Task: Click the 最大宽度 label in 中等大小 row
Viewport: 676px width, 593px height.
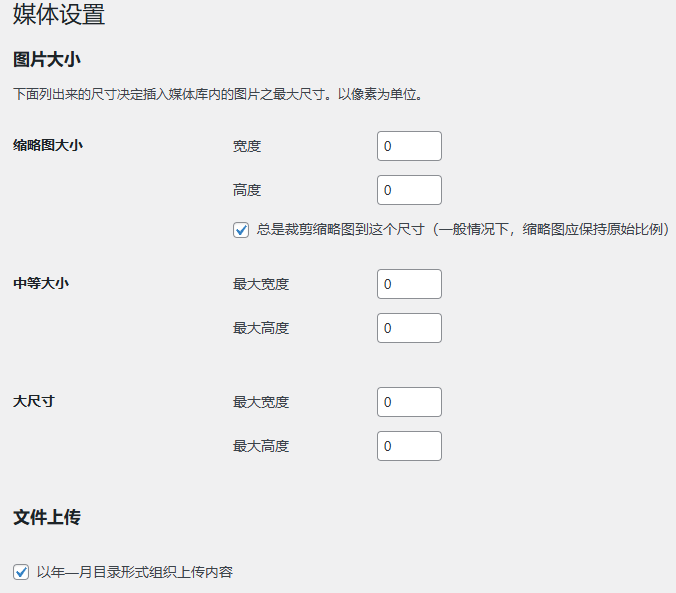Action: click(x=261, y=284)
